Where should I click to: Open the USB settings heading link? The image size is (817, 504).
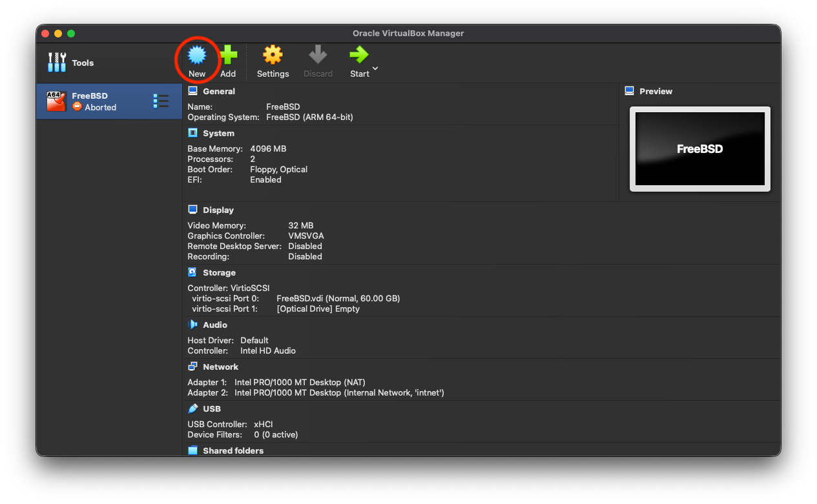212,409
